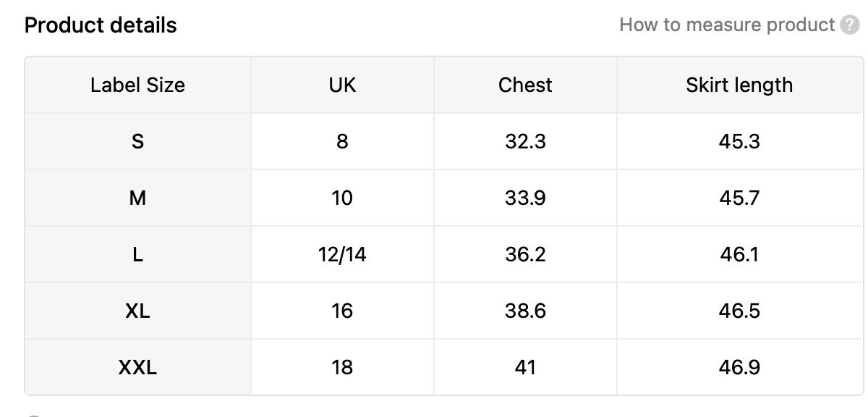Click the Skirt length column header
Screen dimensions: 868x417
[x=739, y=85]
